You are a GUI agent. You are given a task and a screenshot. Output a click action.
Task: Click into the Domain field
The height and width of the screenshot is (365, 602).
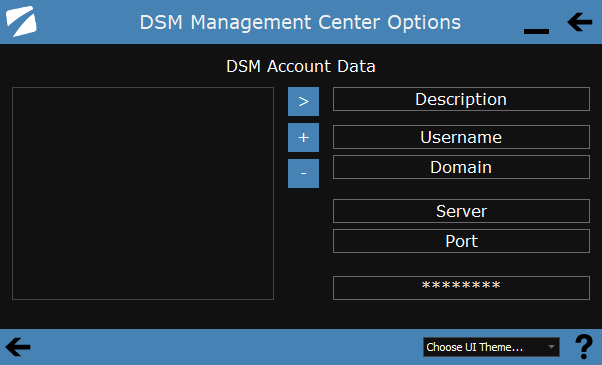click(461, 167)
